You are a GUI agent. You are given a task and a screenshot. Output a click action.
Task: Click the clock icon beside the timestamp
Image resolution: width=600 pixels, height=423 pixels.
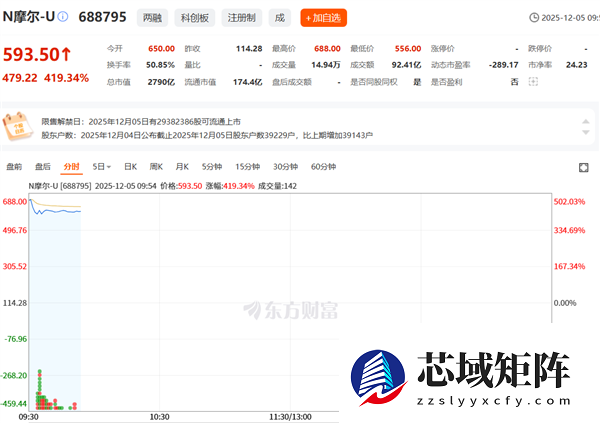534,18
